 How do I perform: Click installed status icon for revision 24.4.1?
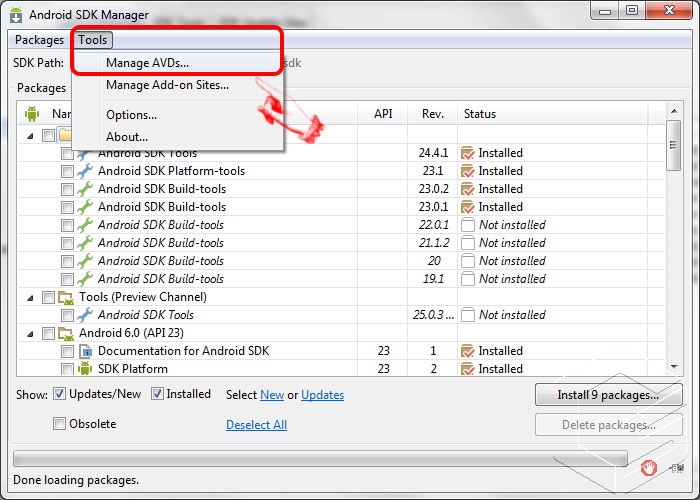pyautogui.click(x=467, y=153)
